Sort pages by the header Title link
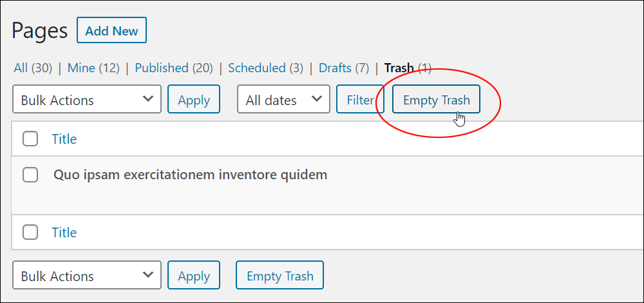Viewport: 644px width, 303px height. click(64, 139)
